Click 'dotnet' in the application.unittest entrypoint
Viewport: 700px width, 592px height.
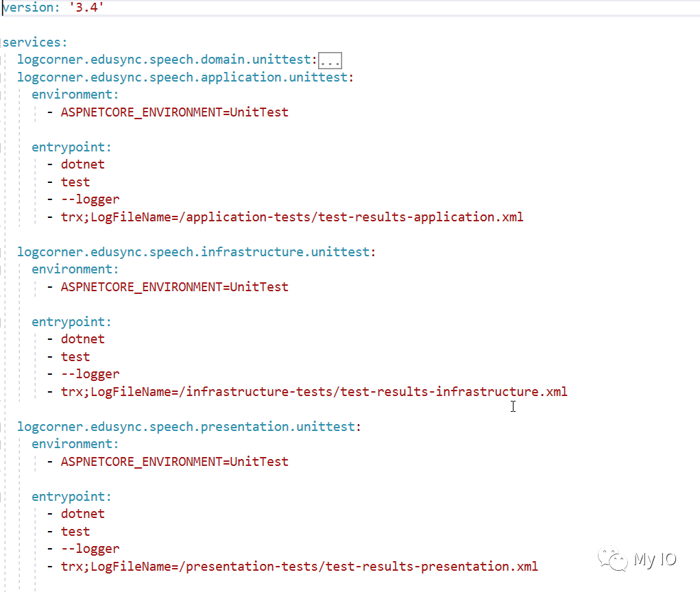click(x=82, y=164)
